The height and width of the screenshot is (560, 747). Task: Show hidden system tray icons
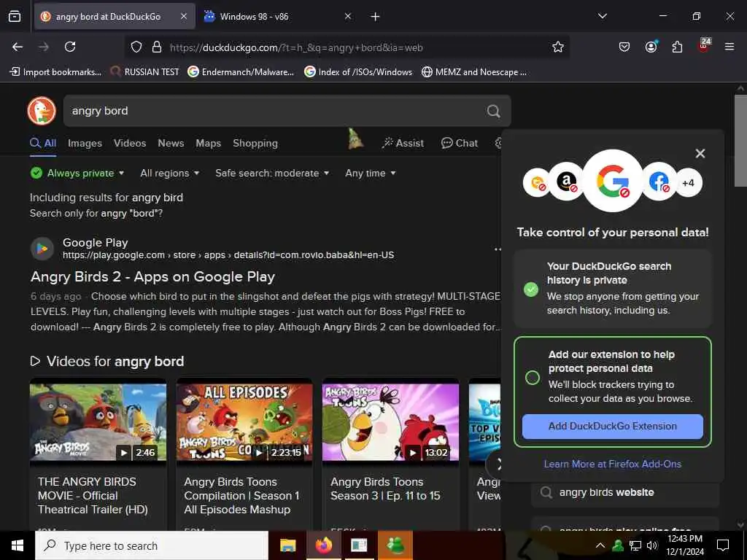[600, 545]
